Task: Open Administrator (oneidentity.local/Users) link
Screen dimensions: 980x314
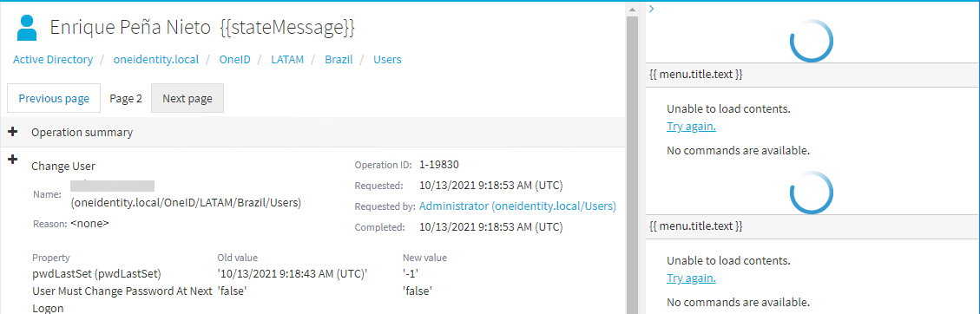Action: [x=517, y=206]
